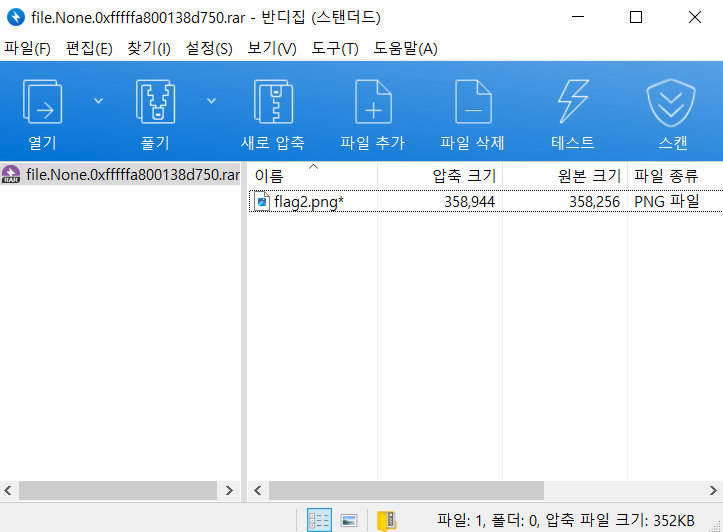Click left arrow of file list scrollbar
The width and height of the screenshot is (723, 532).
258,491
